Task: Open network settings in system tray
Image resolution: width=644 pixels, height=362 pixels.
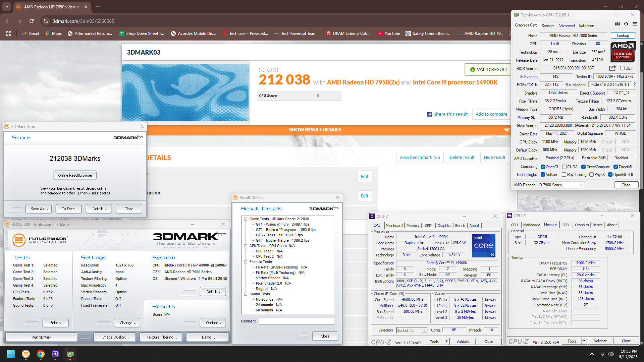Action: (602, 354)
